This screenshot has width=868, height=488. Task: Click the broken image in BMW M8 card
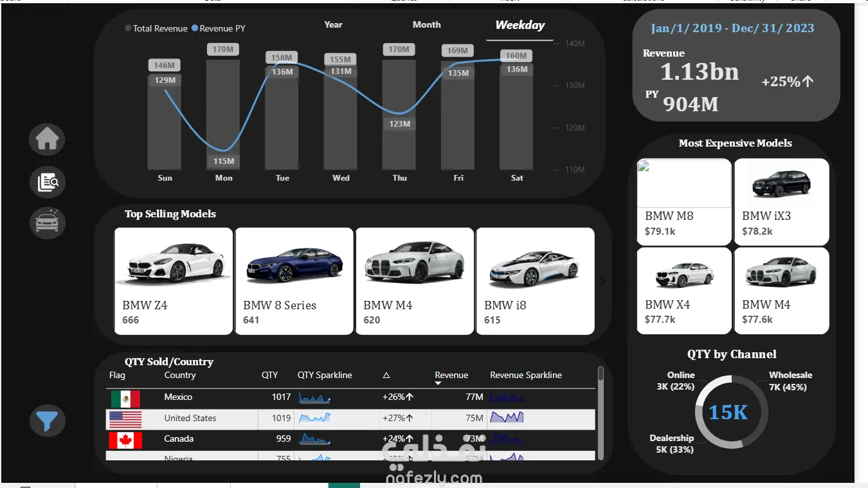coord(643,167)
